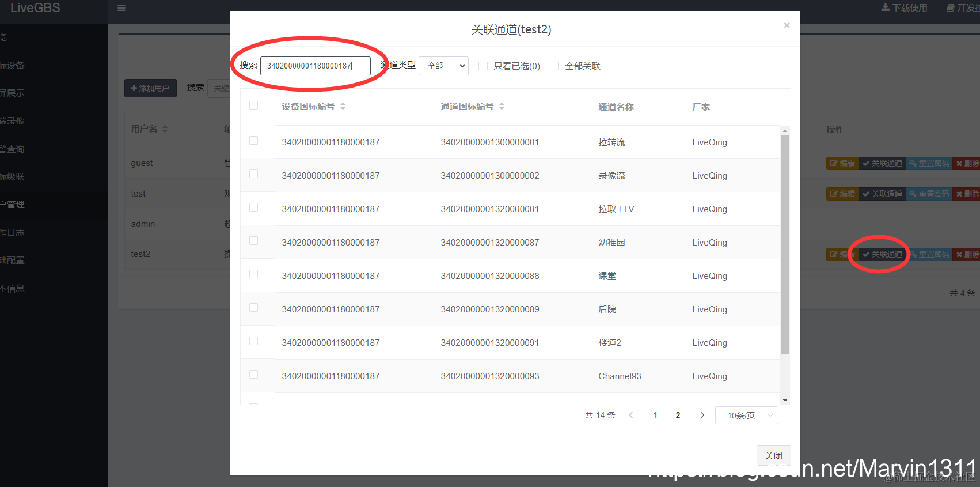Tick the 幼稚园 channel checkbox
Viewport: 980px width, 487px height.
click(253, 241)
